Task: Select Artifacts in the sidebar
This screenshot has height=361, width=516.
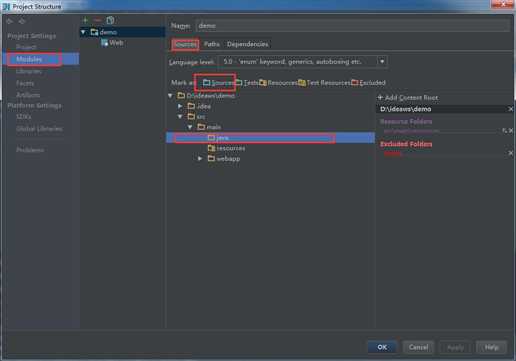Action: [x=28, y=95]
